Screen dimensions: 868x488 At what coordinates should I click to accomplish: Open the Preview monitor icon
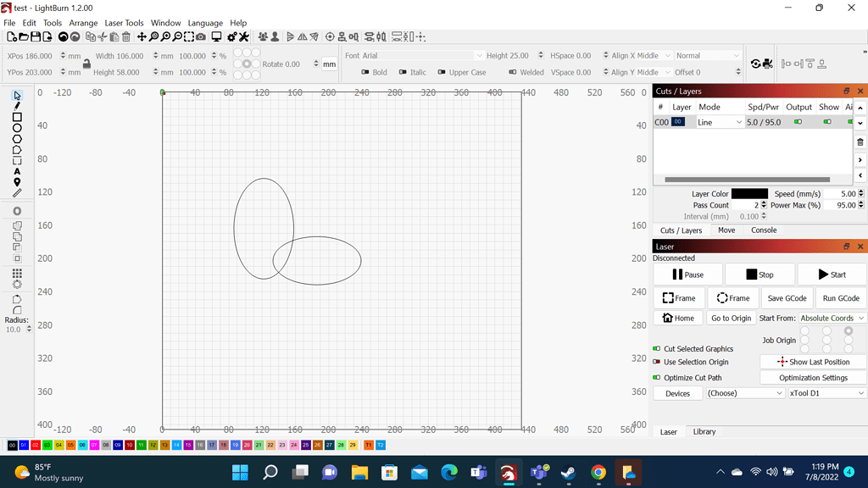point(217,37)
